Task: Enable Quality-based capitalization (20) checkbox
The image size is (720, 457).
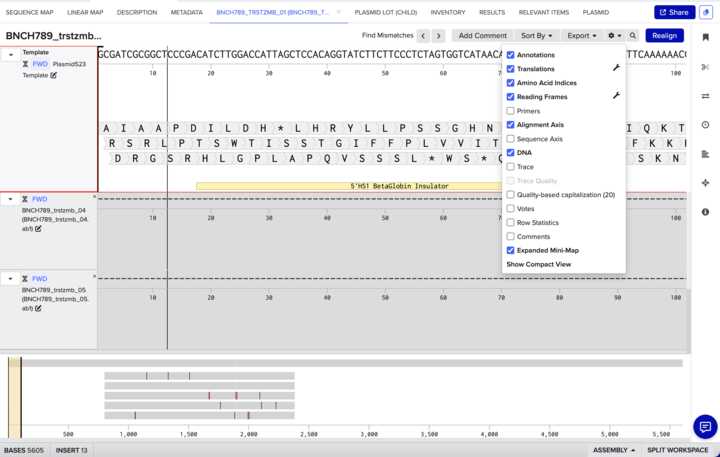Action: coord(510,195)
